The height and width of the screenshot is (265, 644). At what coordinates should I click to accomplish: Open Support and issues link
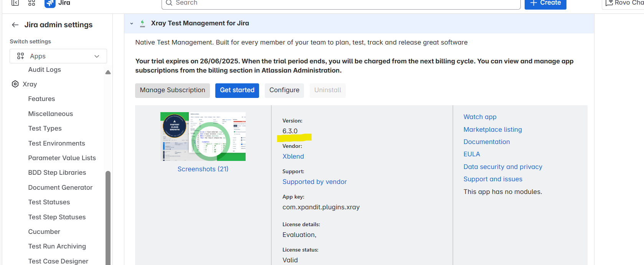click(x=493, y=179)
